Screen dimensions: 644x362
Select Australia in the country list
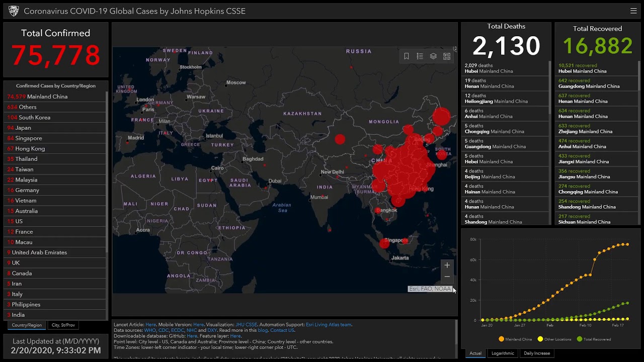[55, 211]
